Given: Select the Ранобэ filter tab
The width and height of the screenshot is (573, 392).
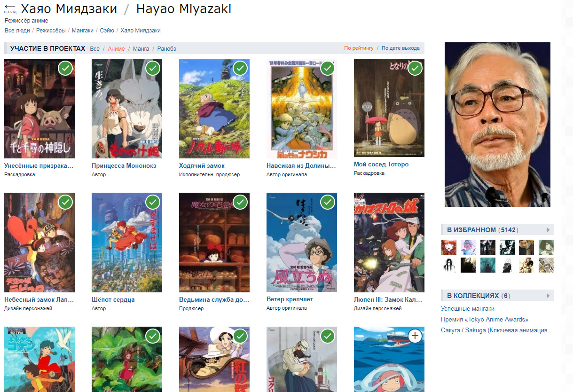Looking at the screenshot, I should [x=167, y=48].
